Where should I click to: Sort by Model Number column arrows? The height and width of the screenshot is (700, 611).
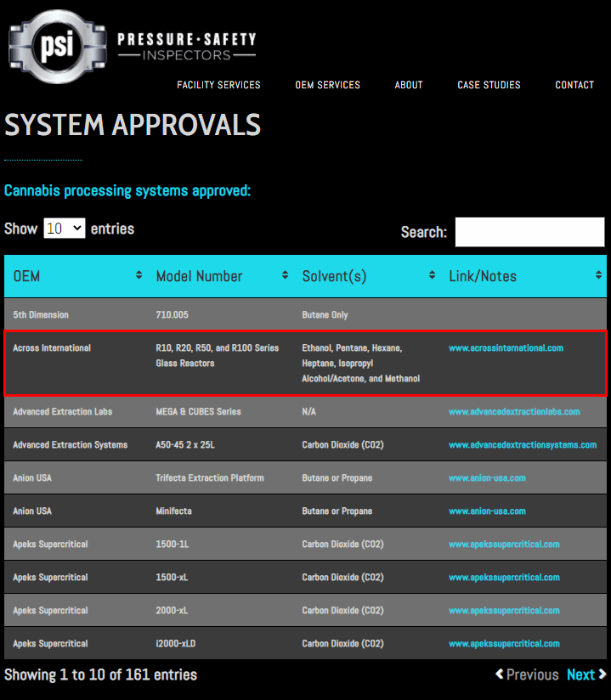coord(285,276)
